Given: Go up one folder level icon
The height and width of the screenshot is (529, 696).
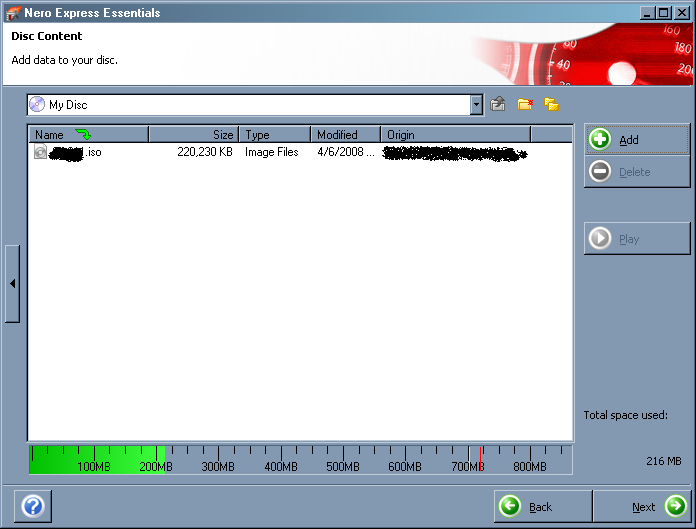Looking at the screenshot, I should coord(498,104).
